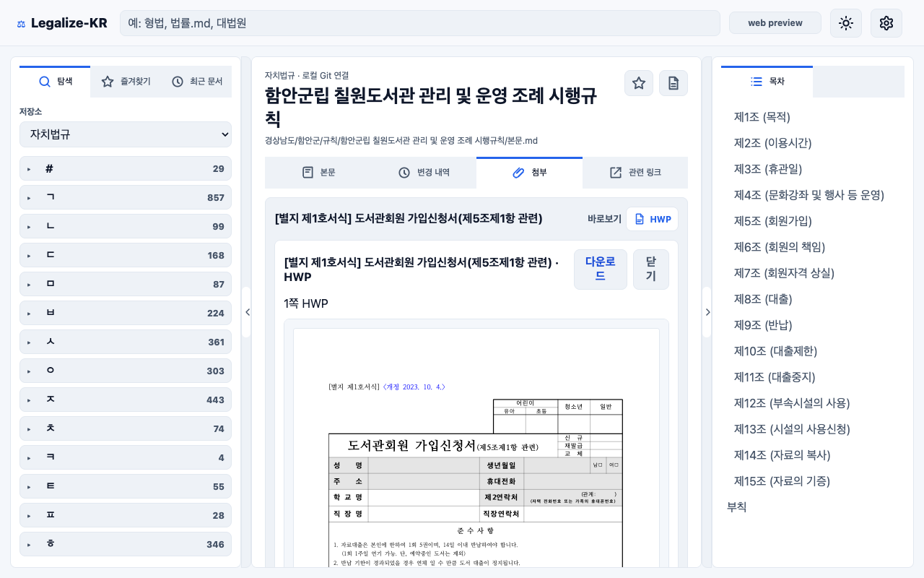This screenshot has width=924, height=578.
Task: Expand the ㅍ group with 28 items
Action: coord(126,515)
